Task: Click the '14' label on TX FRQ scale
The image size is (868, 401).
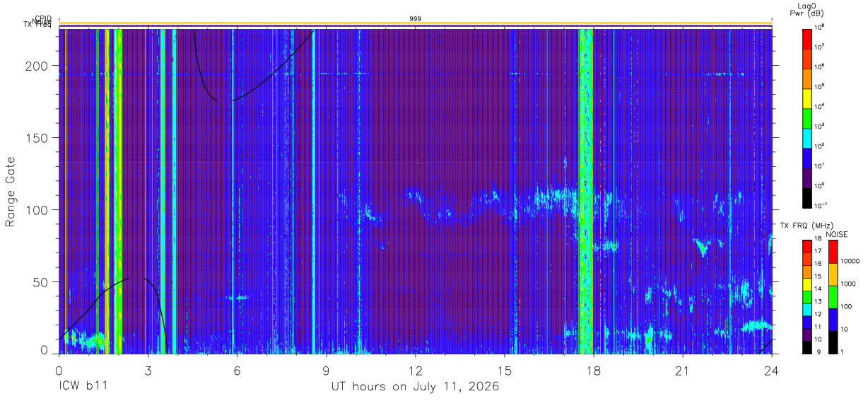Action: [819, 289]
